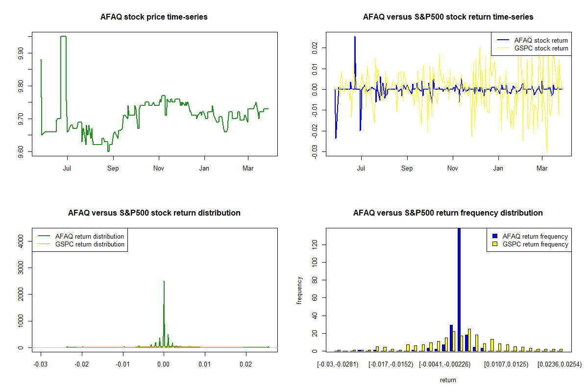Select the "GSPC return distribution" legend label
Screen dimensions: 588x392
90,244
